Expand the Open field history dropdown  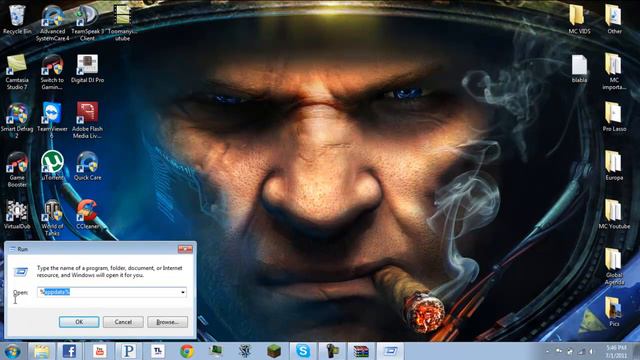(182, 292)
